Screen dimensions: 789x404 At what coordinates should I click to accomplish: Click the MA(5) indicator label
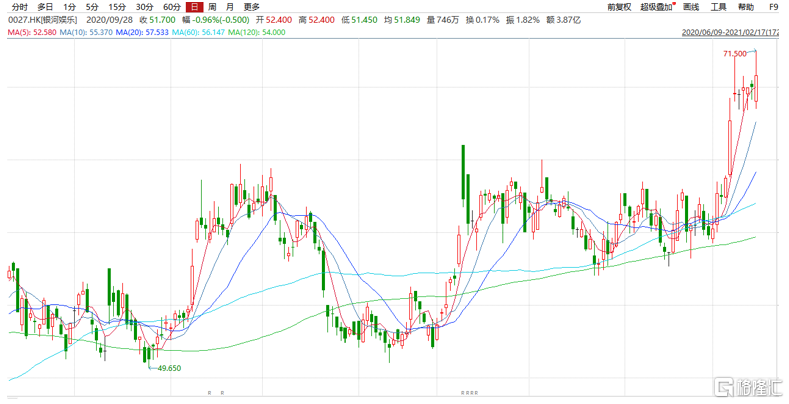31,32
